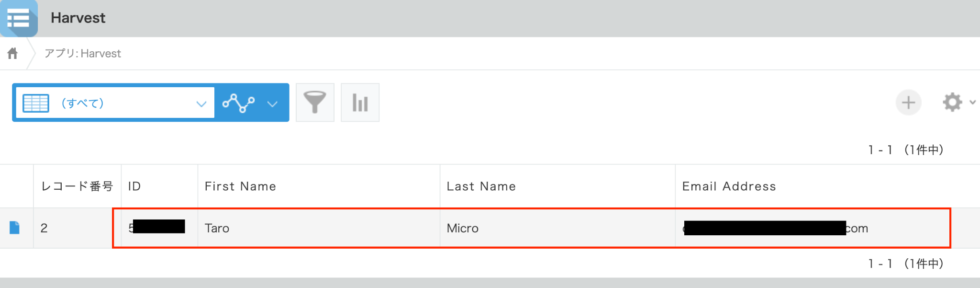Viewport: 980px width, 288px height.
Task: Go to the home portal icon
Action: [x=13, y=53]
